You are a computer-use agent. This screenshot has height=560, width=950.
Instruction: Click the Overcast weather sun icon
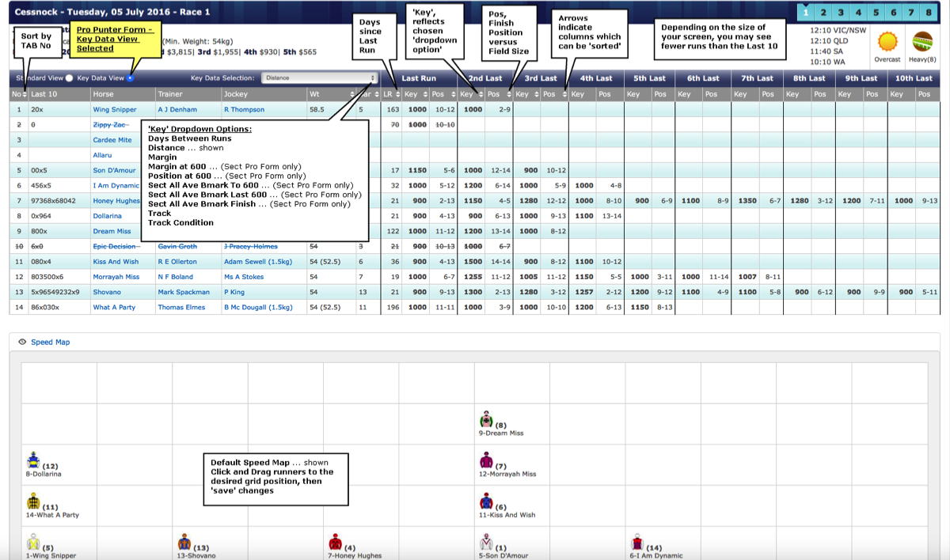pyautogui.click(x=887, y=42)
